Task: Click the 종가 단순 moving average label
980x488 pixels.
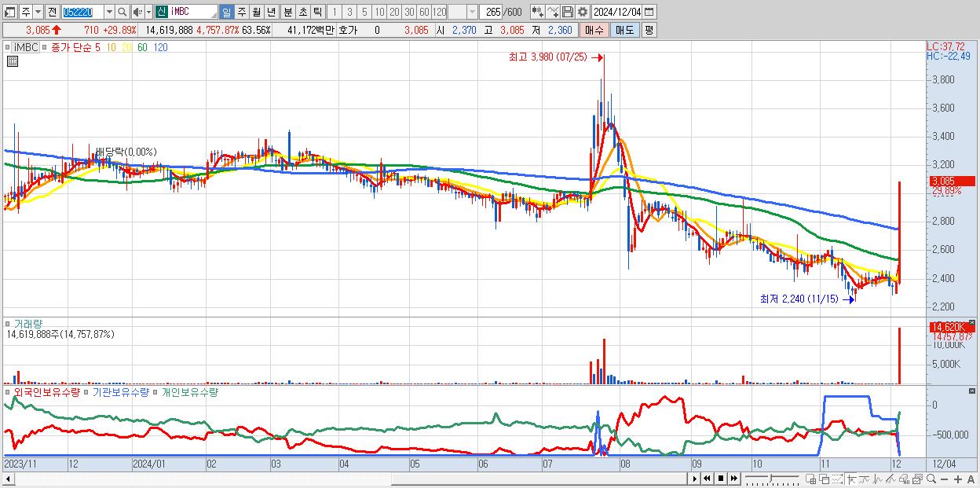Action: click(x=71, y=47)
